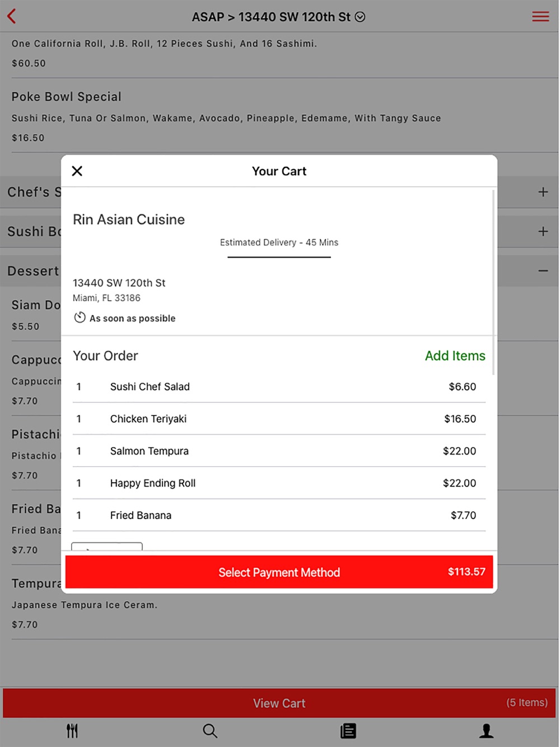Go back using the red arrow
The height and width of the screenshot is (747, 560).
tap(12, 16)
